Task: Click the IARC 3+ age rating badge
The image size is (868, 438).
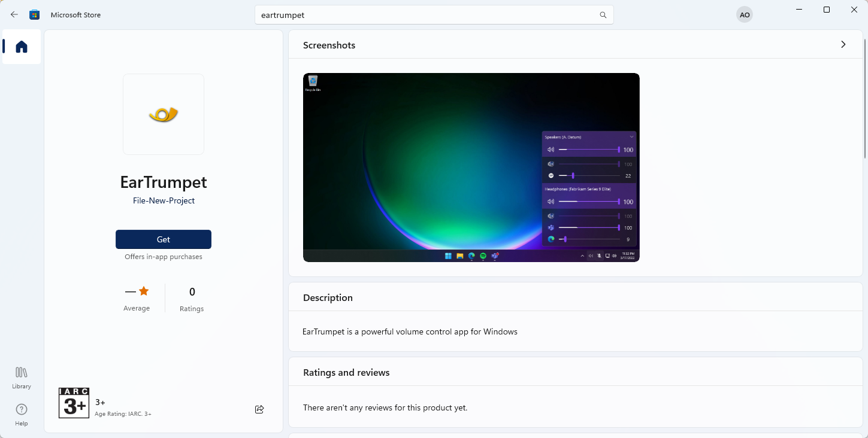Action: [x=73, y=403]
